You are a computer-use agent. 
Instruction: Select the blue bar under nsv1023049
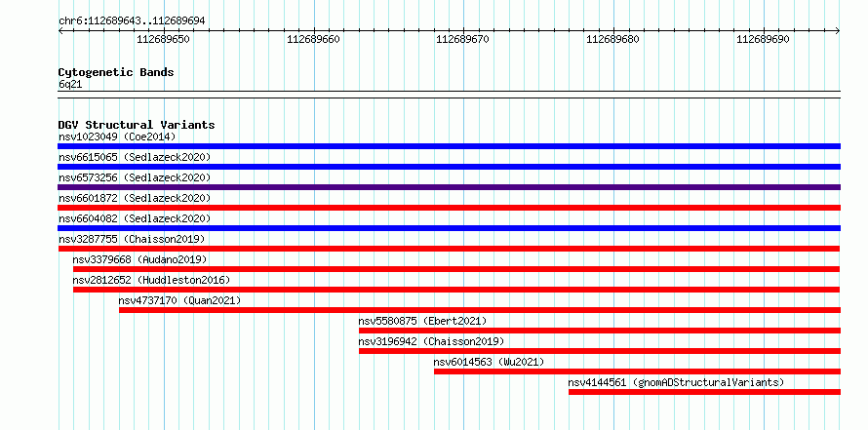click(x=449, y=146)
